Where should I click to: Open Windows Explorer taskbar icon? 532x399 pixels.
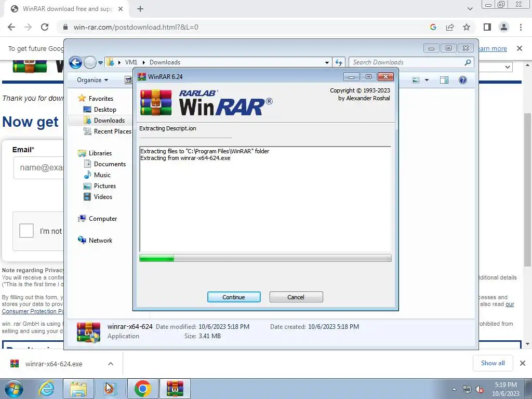[78, 389]
